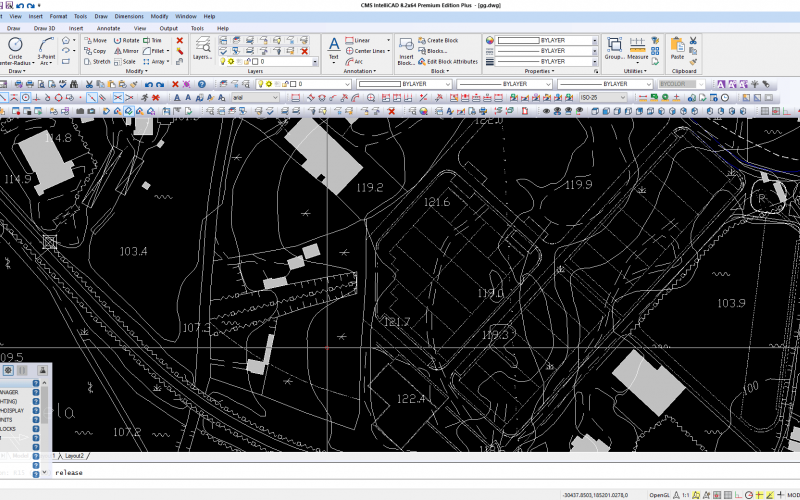The height and width of the screenshot is (500, 800).
Task: Switch to the Annotate ribbon tab
Action: click(108, 28)
